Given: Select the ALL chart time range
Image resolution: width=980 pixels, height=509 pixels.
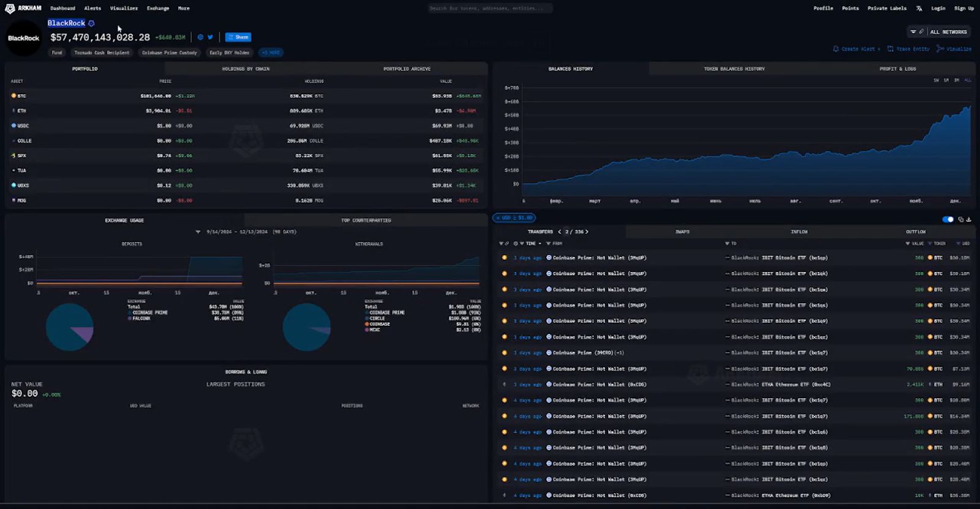Looking at the screenshot, I should pos(967,80).
